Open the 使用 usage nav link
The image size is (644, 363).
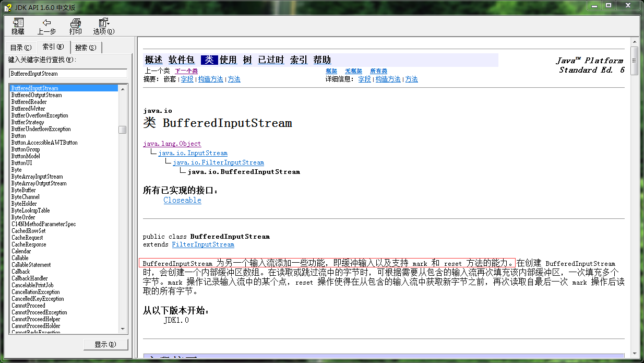[x=228, y=60]
